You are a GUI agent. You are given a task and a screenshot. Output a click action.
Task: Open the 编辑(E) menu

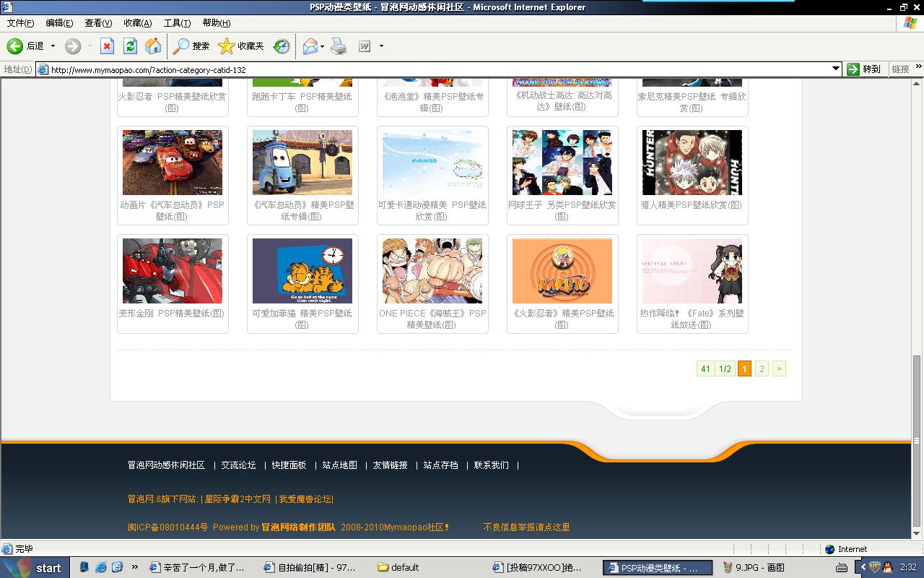[59, 23]
